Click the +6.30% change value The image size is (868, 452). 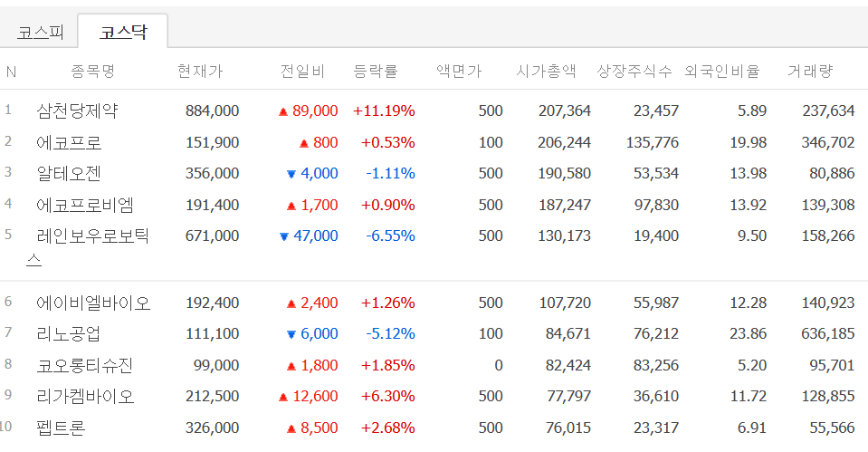(x=387, y=396)
